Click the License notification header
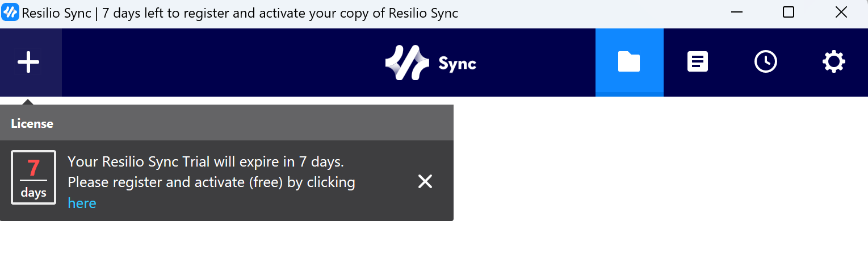The image size is (868, 270). (227, 123)
